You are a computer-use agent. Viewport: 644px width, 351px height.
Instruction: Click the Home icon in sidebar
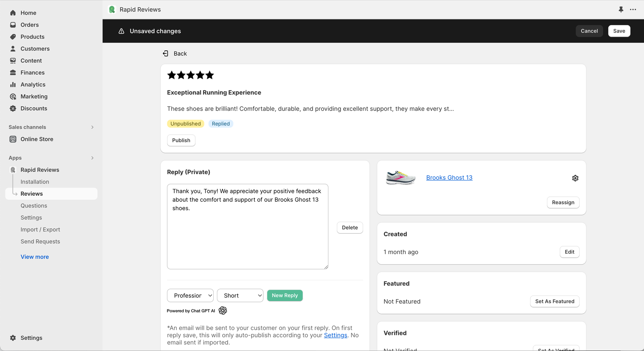pos(13,13)
